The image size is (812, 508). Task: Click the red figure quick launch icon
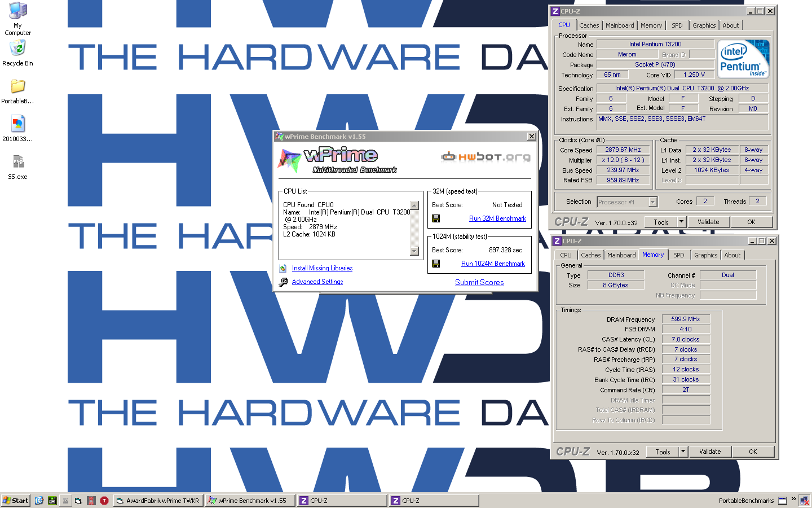(91, 501)
